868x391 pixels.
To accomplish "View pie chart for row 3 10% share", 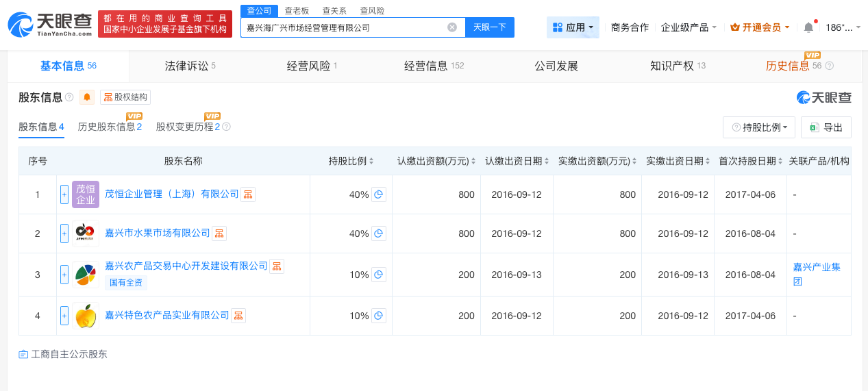I will [379, 275].
